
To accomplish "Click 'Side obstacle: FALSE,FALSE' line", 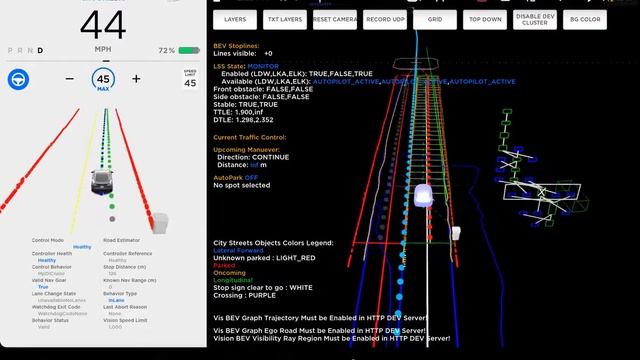I will (x=261, y=97).
